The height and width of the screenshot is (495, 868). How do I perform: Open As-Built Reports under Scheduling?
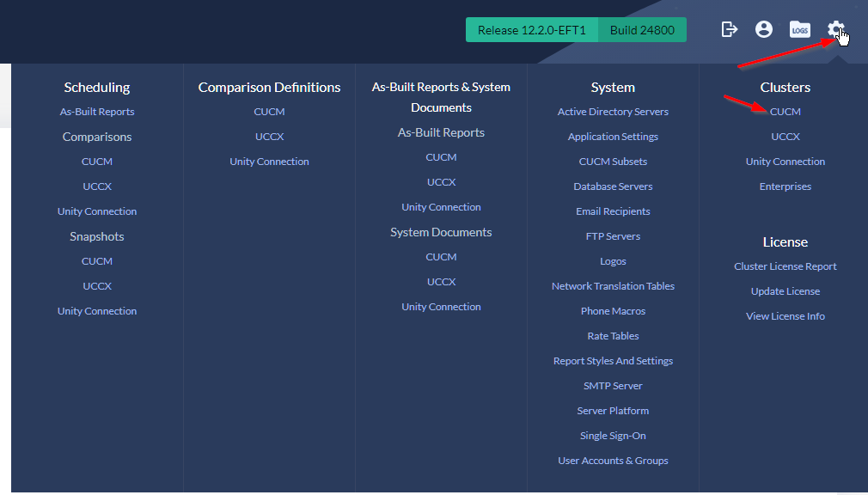(x=97, y=112)
